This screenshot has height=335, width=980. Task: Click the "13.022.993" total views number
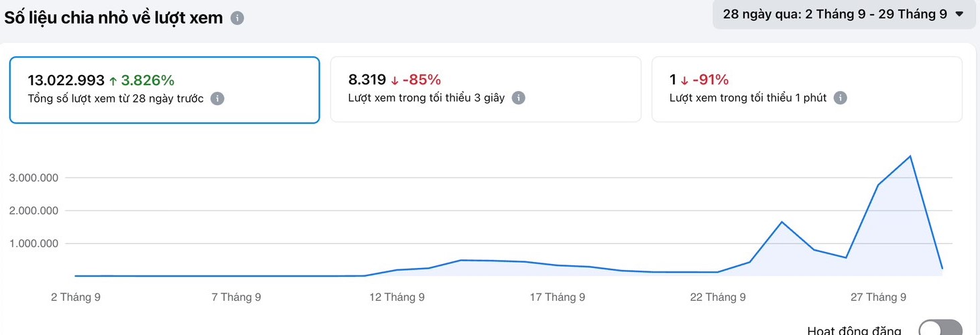tap(66, 80)
